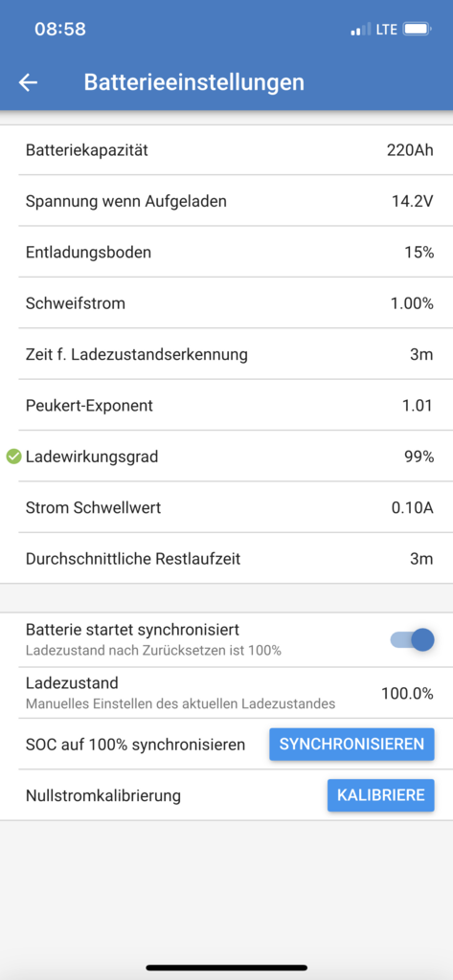Tap the Batterieeinstellungen page title
Viewport: 453px width, 980px height.
click(194, 82)
